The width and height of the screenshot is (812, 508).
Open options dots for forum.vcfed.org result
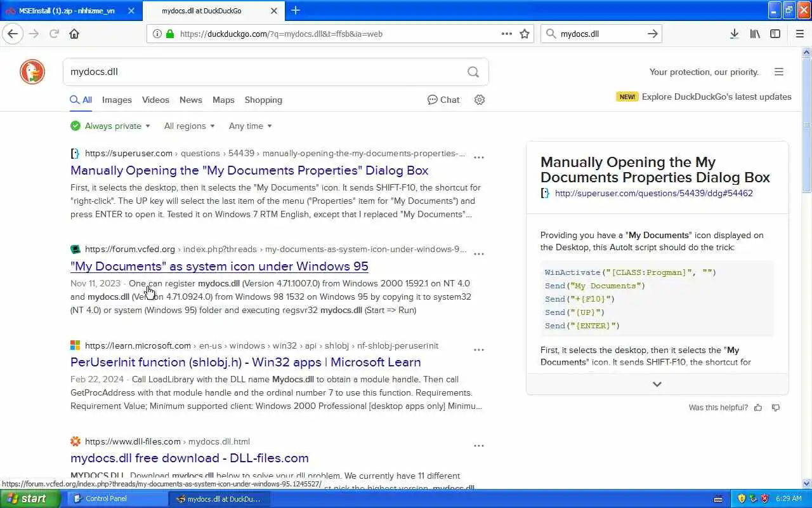point(479,253)
